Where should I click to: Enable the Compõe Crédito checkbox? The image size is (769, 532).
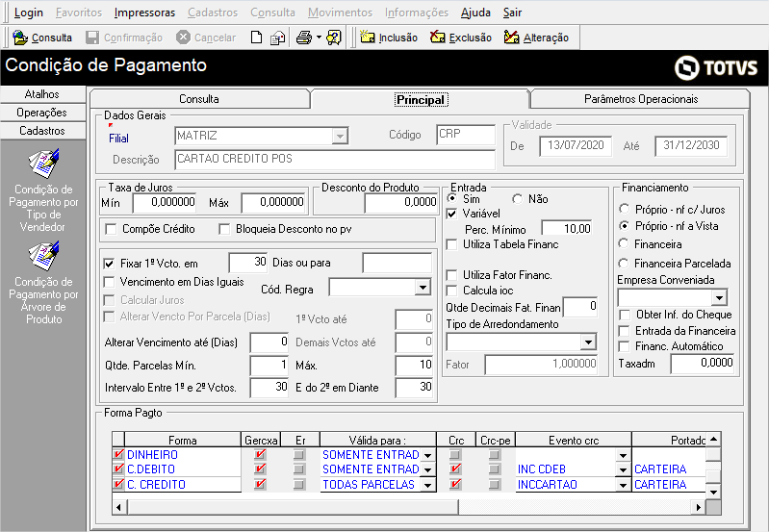[x=112, y=229]
